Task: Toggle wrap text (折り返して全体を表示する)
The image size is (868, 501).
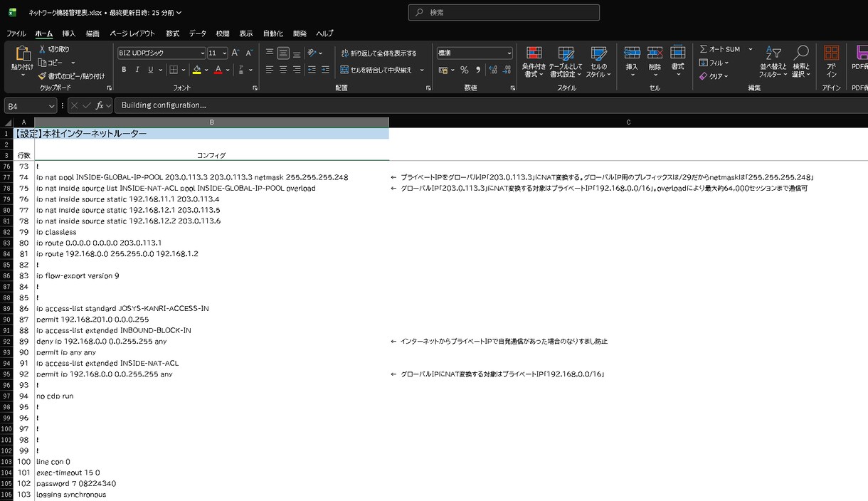Action: [x=379, y=53]
